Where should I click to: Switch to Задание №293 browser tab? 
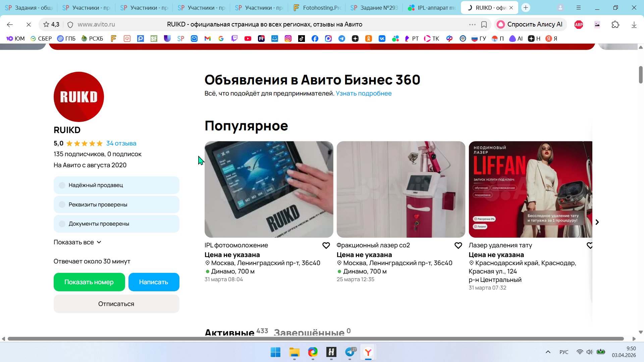(374, 7)
